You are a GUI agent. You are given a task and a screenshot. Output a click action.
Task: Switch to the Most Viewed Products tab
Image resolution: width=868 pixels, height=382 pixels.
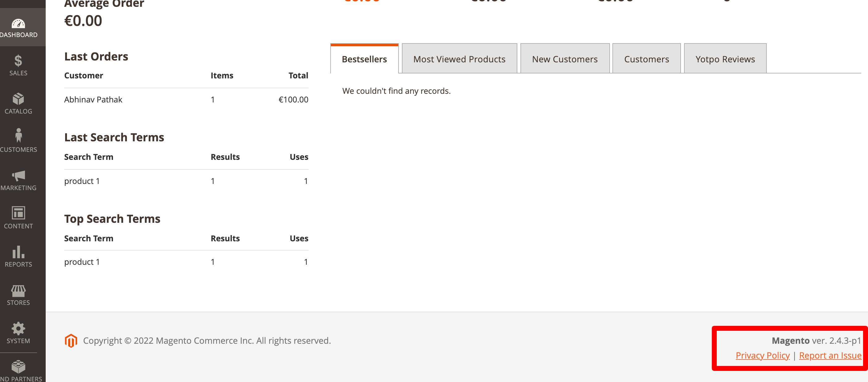point(459,59)
